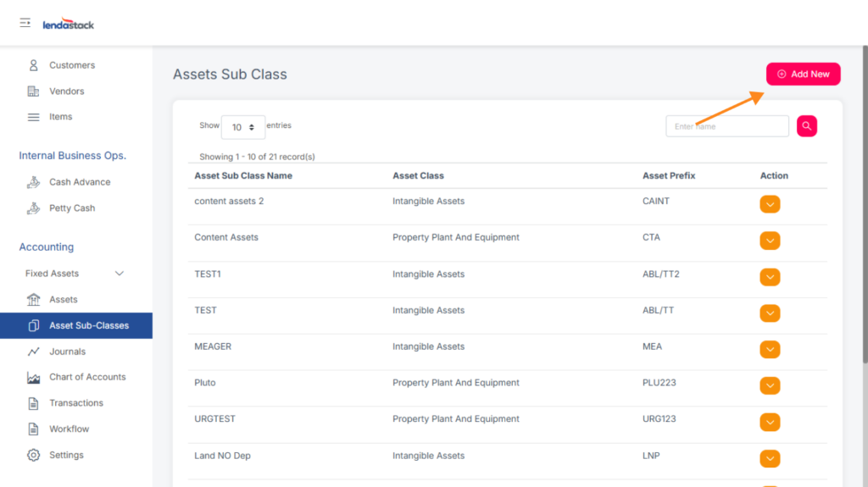Open accounting Settings gear item
868x487 pixels.
(x=65, y=455)
